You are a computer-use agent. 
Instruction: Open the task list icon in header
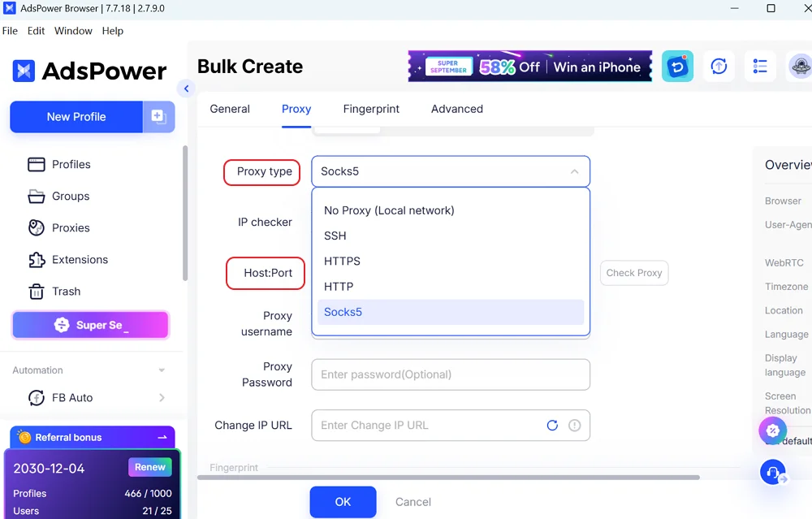(x=760, y=67)
